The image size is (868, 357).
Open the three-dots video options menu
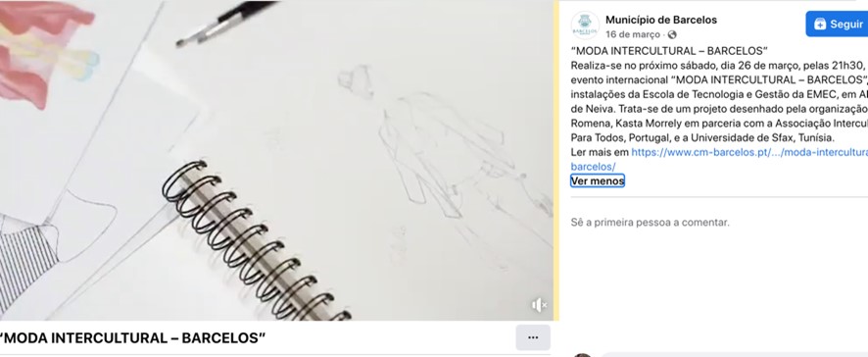point(533,337)
